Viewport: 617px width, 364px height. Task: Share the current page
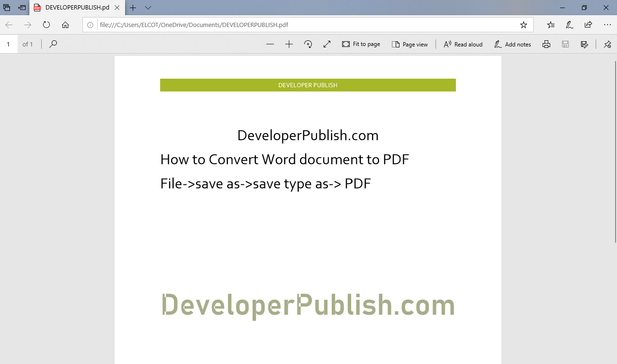(588, 25)
